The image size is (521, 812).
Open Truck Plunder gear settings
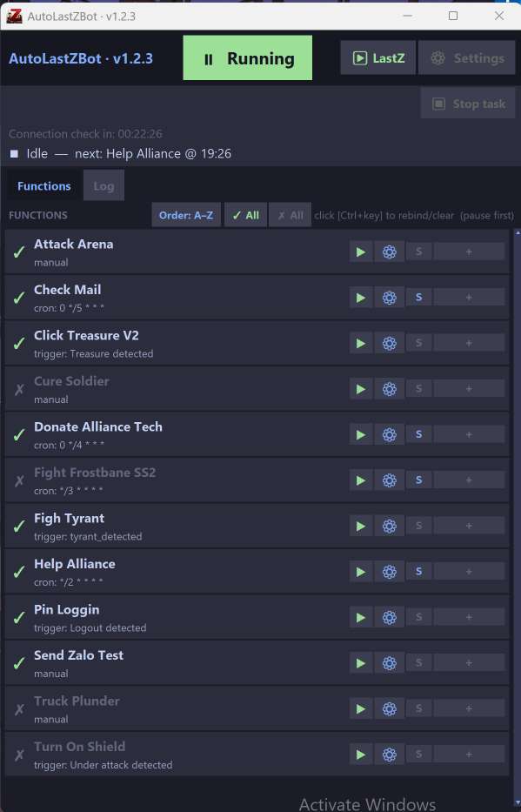pos(389,709)
